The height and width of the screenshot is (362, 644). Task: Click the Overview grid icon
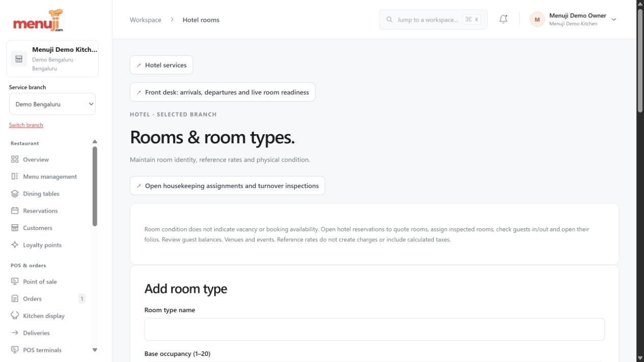click(15, 160)
